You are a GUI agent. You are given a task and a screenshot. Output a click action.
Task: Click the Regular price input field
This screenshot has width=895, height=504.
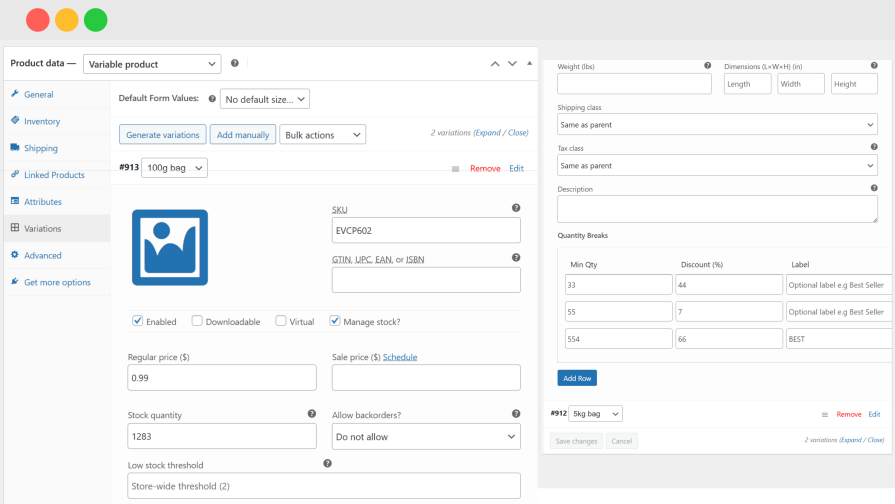point(222,377)
